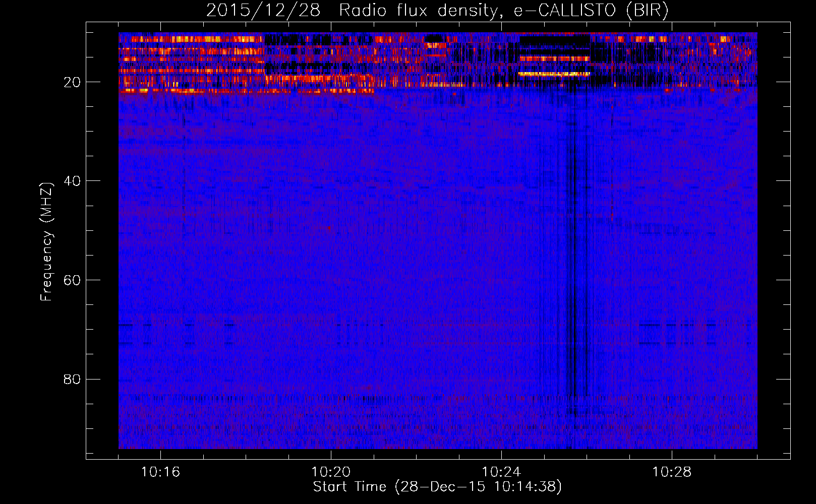Click the '60' frequency tick label
This screenshot has height=504, width=816.
pyautogui.click(x=72, y=280)
